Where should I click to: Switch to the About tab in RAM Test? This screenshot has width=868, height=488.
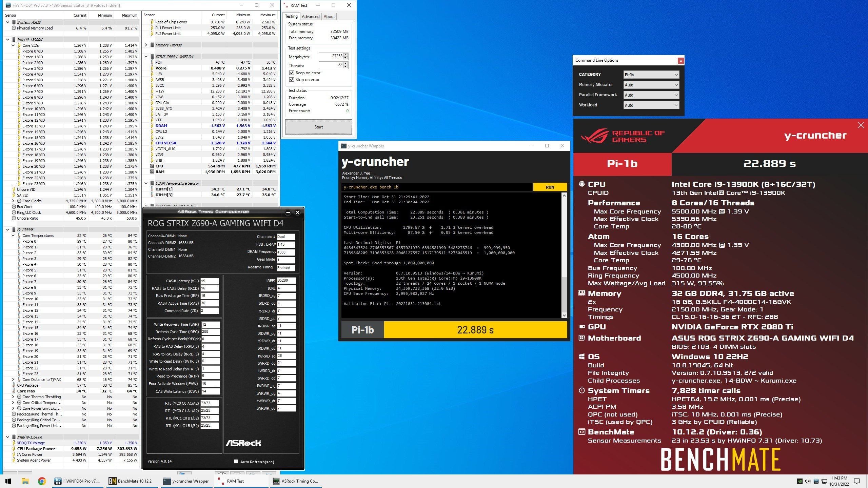coord(329,17)
